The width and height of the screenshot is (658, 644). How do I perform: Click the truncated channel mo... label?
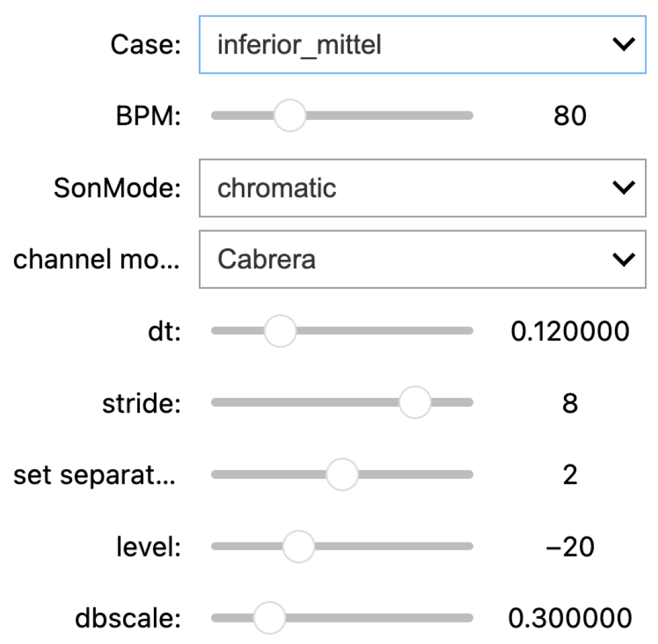(97, 260)
